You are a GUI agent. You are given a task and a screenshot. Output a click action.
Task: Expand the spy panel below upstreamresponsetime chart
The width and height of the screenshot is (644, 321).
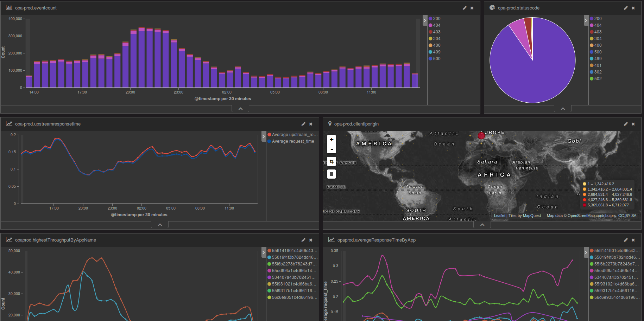(x=160, y=225)
